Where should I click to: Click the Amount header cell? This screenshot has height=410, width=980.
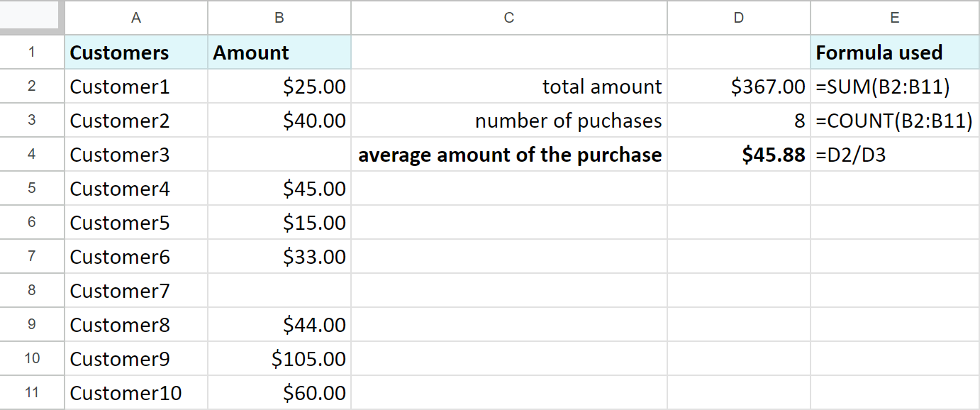click(x=279, y=52)
